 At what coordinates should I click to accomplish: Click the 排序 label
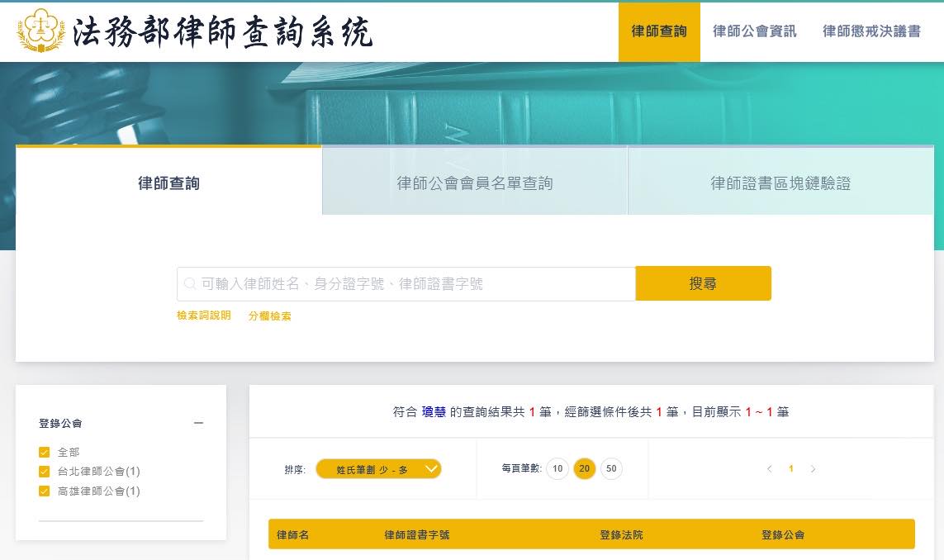coord(295,470)
